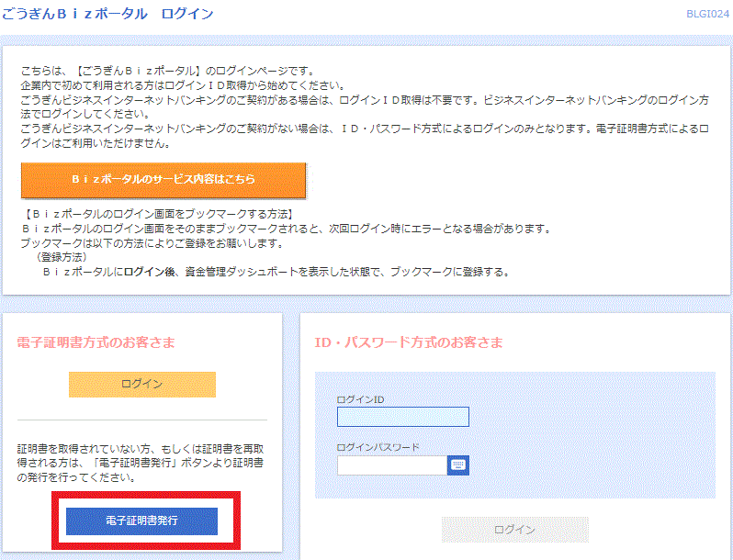Click the ログインパスワード input field

click(x=391, y=465)
